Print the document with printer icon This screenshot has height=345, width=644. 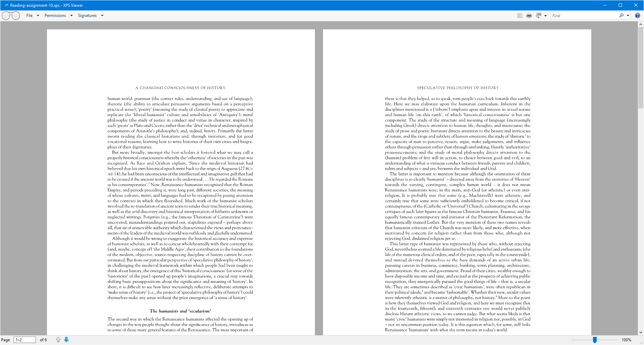529,16
